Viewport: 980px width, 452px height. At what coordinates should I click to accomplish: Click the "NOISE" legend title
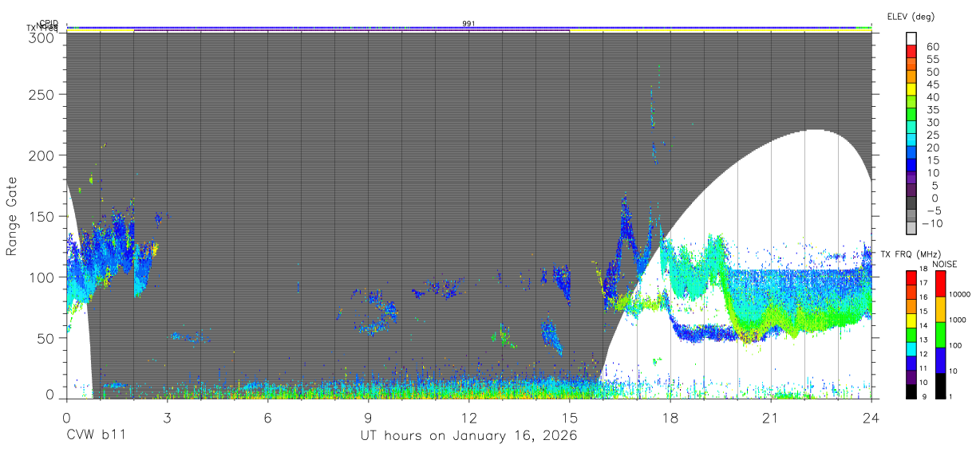(945, 264)
